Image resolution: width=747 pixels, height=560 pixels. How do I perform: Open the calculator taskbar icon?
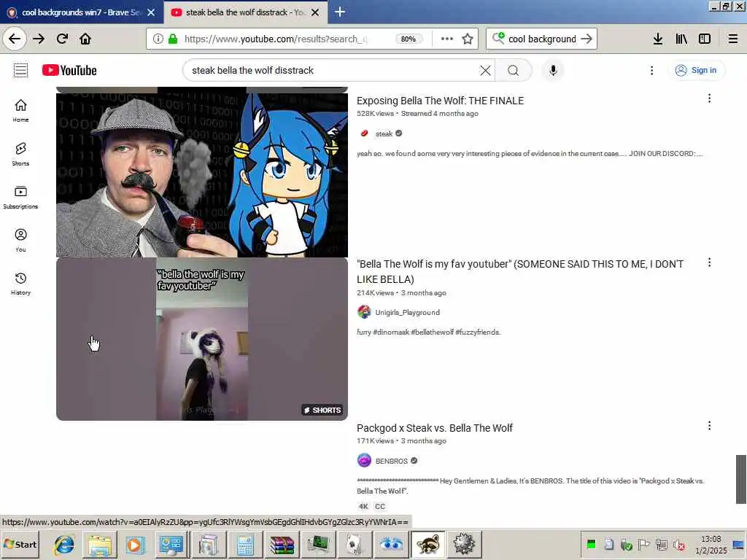coord(245,544)
